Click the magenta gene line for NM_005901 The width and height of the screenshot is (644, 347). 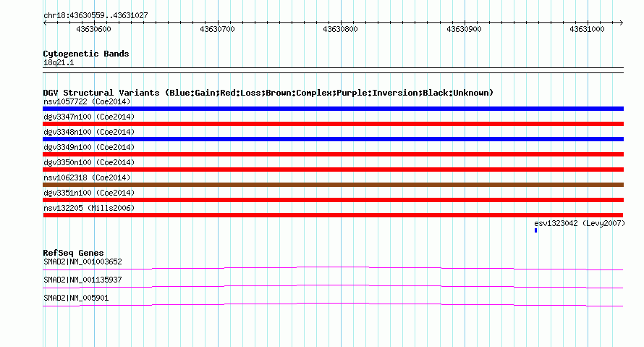point(333,305)
